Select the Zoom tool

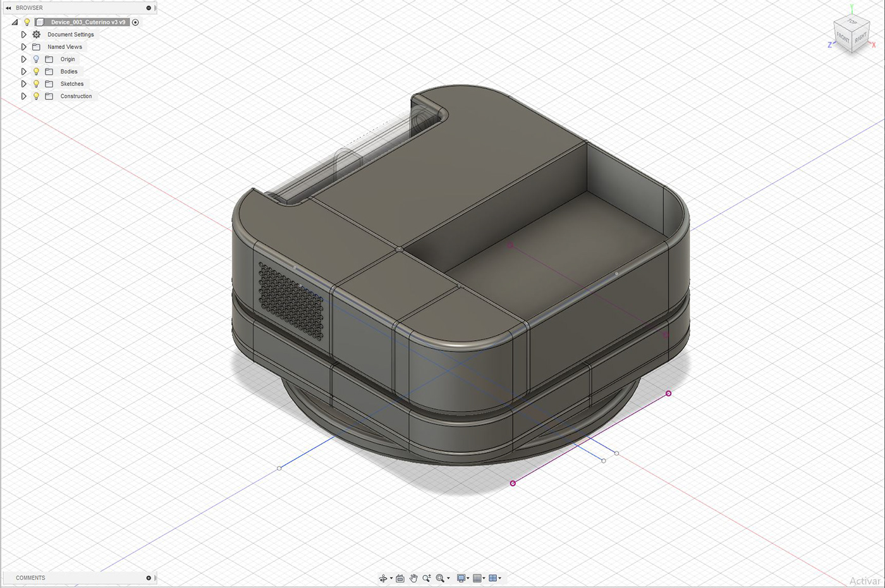click(x=427, y=578)
